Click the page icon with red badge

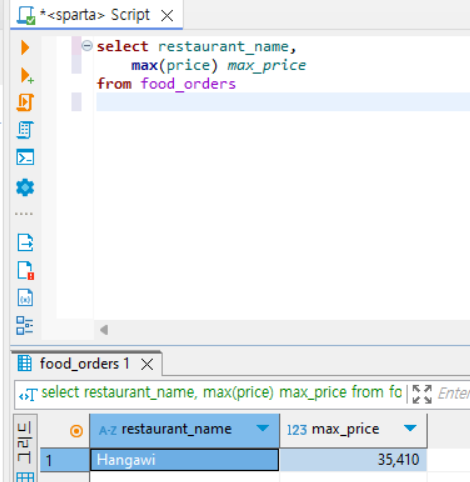click(x=26, y=270)
